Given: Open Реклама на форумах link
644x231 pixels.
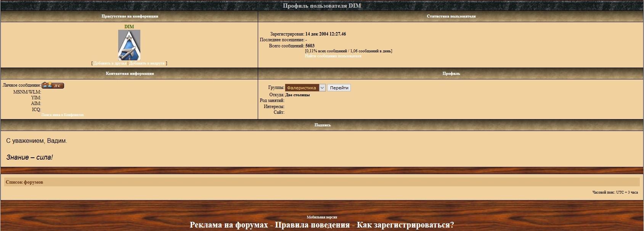Looking at the screenshot, I should 229,225.
